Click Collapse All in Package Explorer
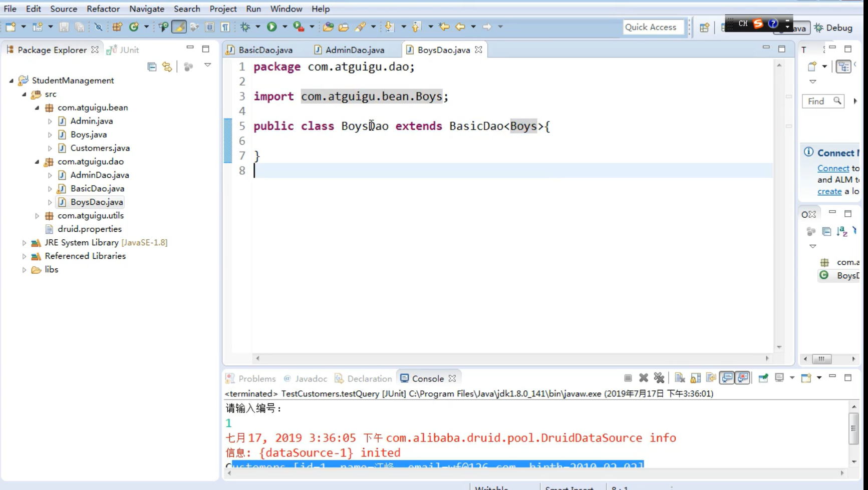 click(x=152, y=67)
